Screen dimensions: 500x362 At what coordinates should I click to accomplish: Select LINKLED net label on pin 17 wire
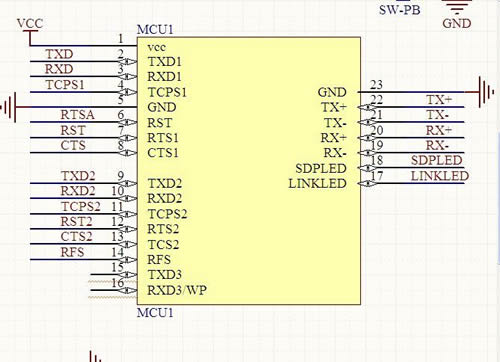(439, 176)
